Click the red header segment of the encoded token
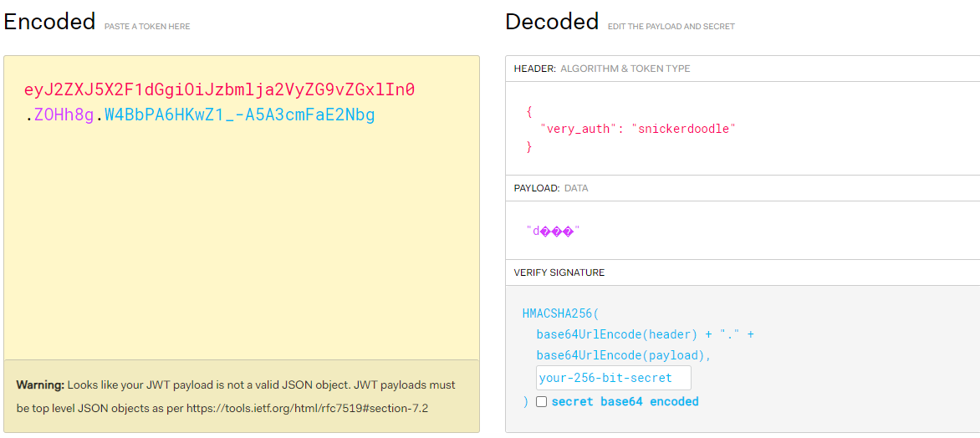This screenshot has height=438, width=980. pos(219,90)
